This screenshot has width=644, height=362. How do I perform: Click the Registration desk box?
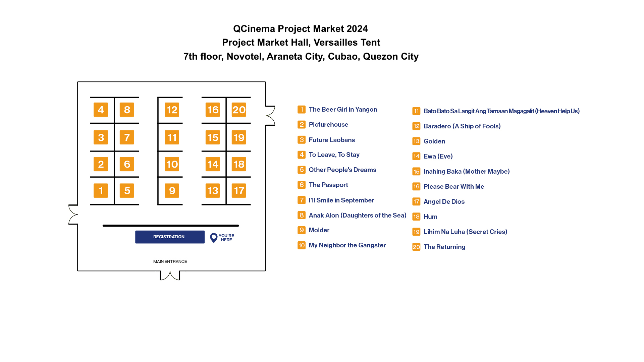(x=170, y=237)
